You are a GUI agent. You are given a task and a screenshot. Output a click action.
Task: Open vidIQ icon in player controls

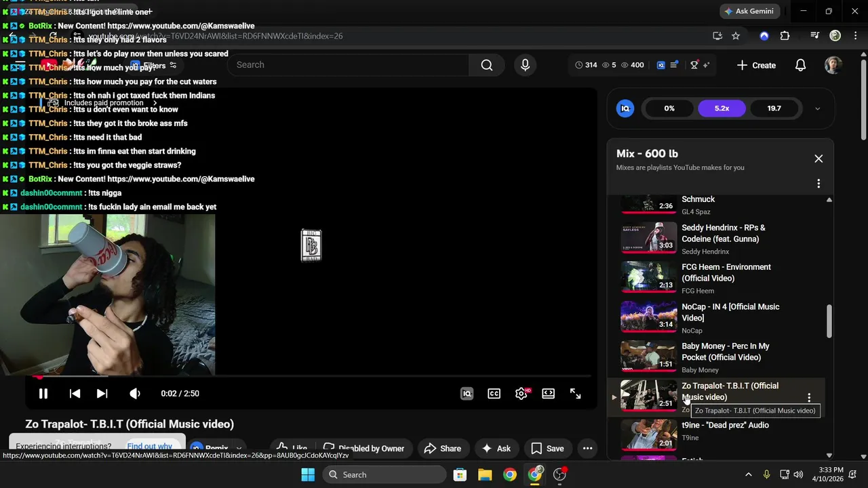[467, 394]
